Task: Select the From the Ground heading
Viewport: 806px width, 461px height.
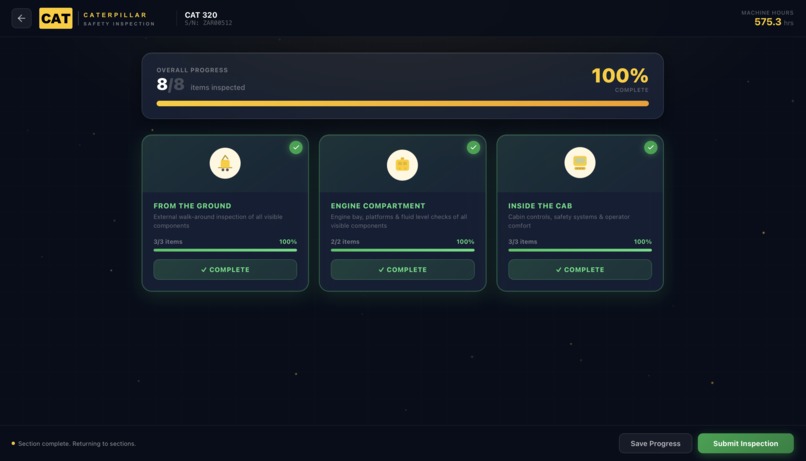Action: [x=192, y=206]
